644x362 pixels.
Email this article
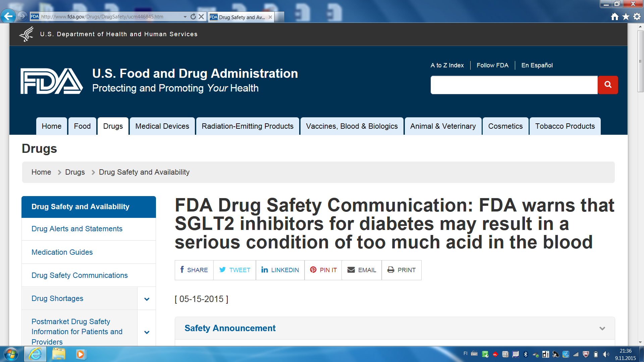point(362,270)
